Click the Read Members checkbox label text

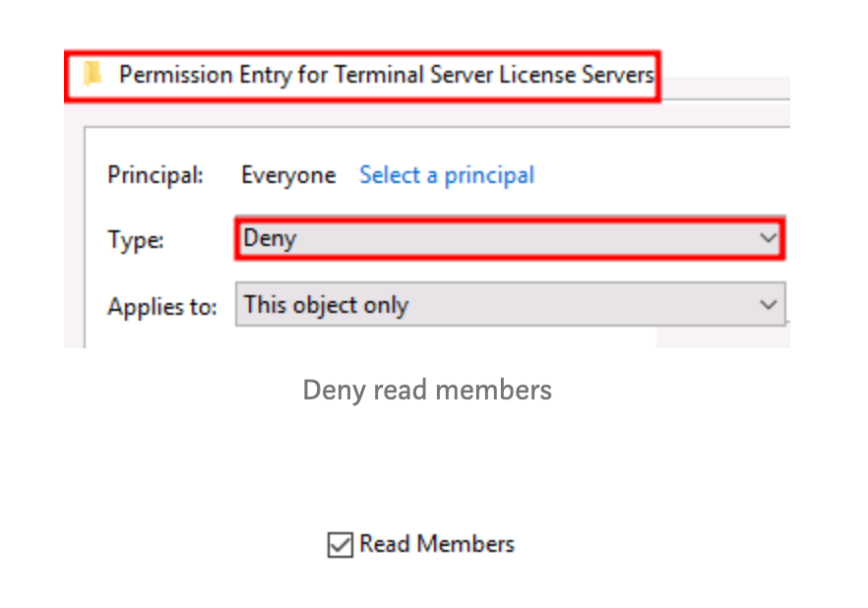(x=437, y=544)
